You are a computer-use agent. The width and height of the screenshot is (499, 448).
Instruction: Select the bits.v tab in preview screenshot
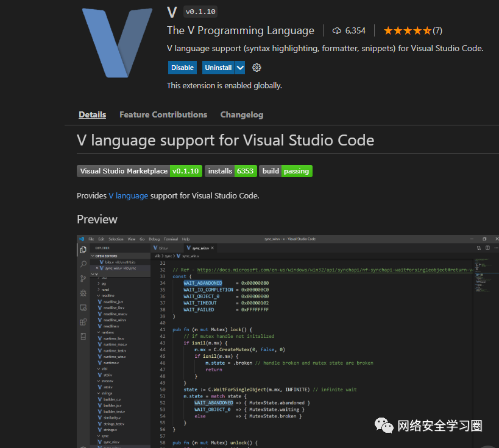(x=167, y=248)
